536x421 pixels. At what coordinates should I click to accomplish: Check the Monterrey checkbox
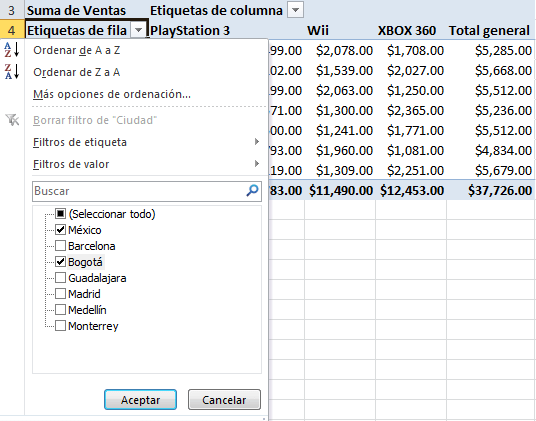(60, 326)
